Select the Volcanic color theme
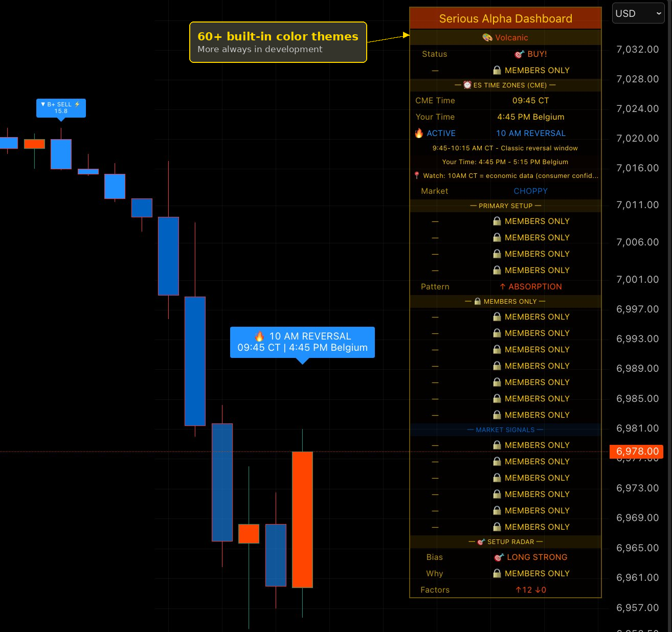Image resolution: width=672 pixels, height=632 pixels. pyautogui.click(x=511, y=37)
